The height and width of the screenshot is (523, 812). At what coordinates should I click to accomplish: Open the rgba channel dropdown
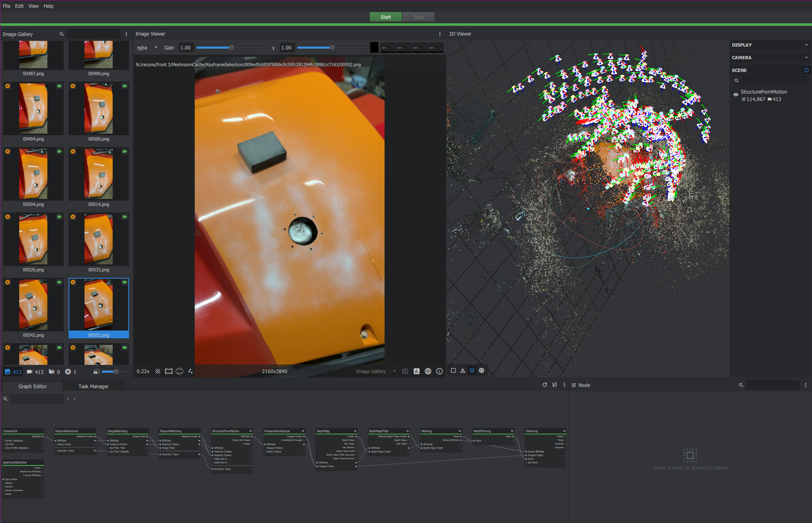(147, 48)
